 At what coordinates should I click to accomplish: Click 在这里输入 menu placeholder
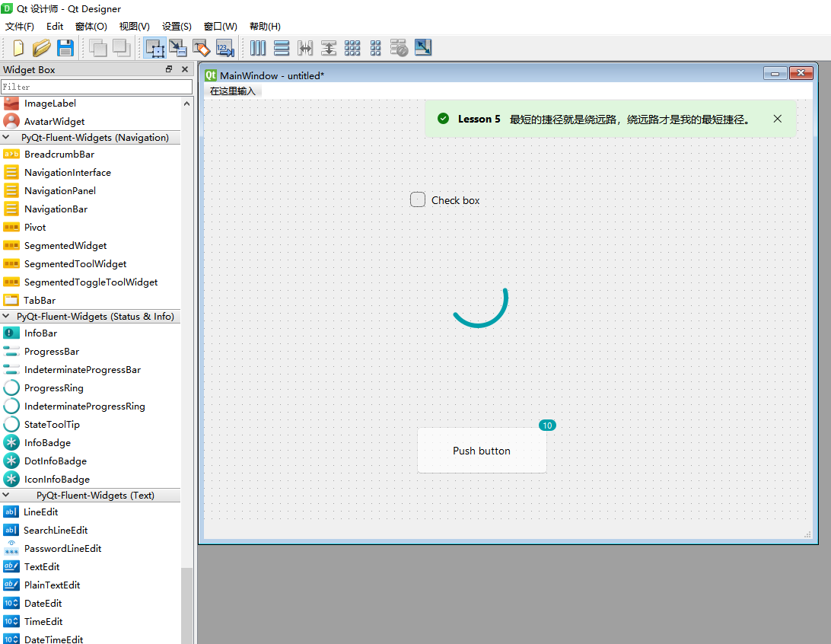pyautogui.click(x=233, y=91)
